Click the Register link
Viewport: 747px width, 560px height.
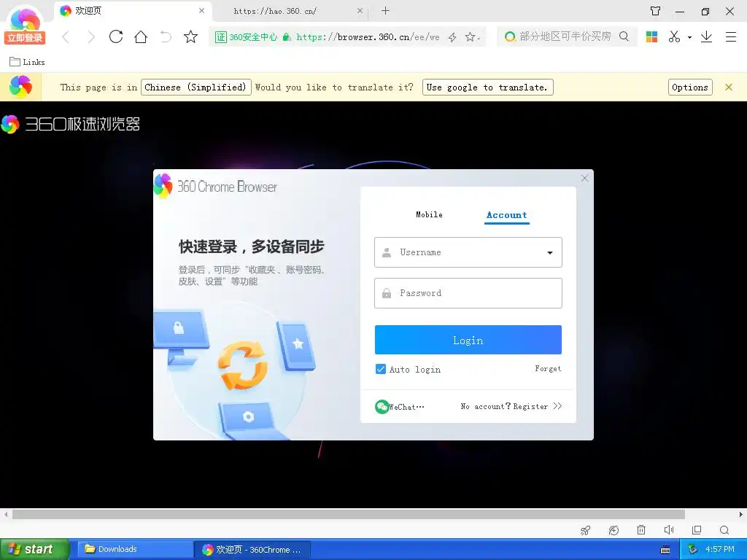click(530, 406)
